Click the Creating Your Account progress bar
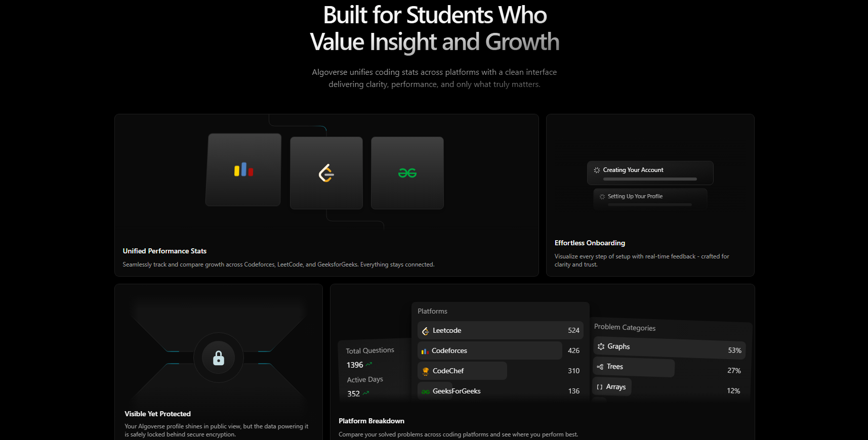Viewport: 868px width, 440px height. point(650,179)
